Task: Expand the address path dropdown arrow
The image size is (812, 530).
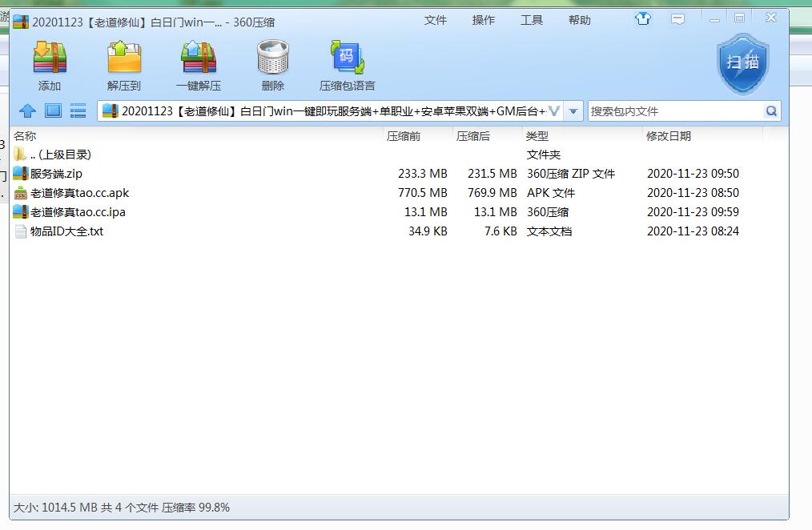Action: pos(573,111)
